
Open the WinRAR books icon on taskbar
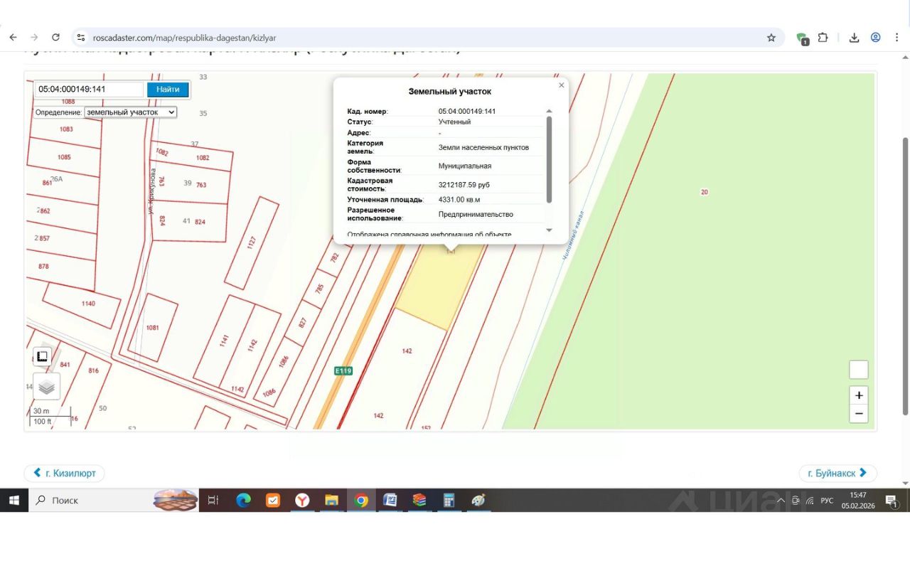(419, 501)
